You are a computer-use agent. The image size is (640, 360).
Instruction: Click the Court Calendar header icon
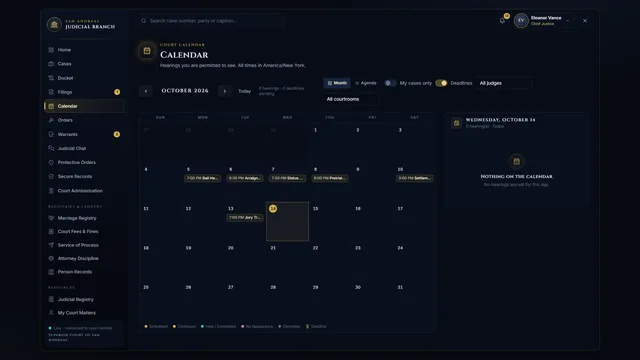click(x=147, y=51)
